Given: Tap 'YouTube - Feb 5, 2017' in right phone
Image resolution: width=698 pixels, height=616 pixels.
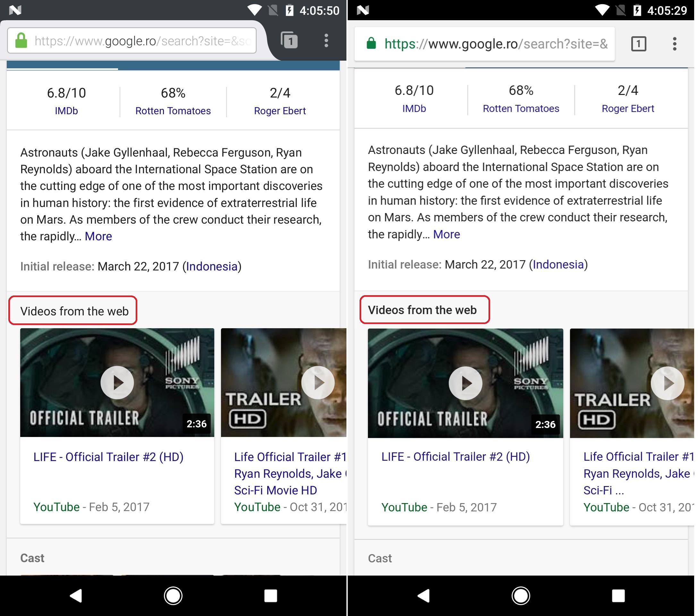Looking at the screenshot, I should 439,507.
